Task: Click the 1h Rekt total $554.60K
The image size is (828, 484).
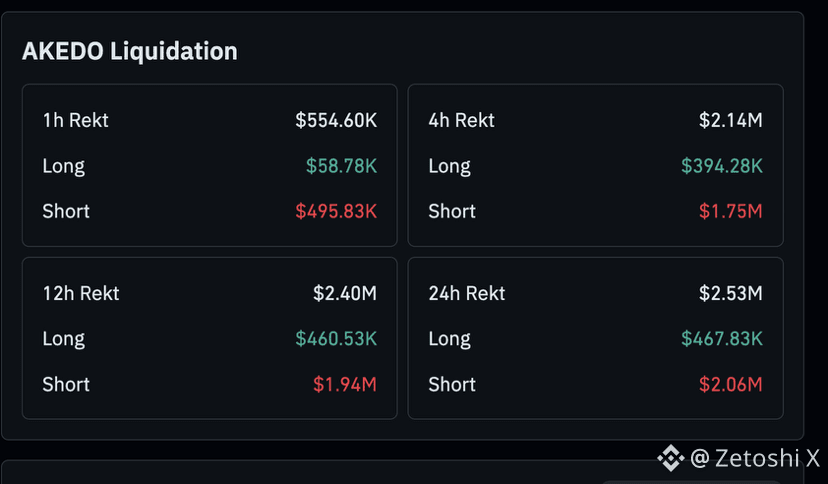Action: click(x=336, y=120)
